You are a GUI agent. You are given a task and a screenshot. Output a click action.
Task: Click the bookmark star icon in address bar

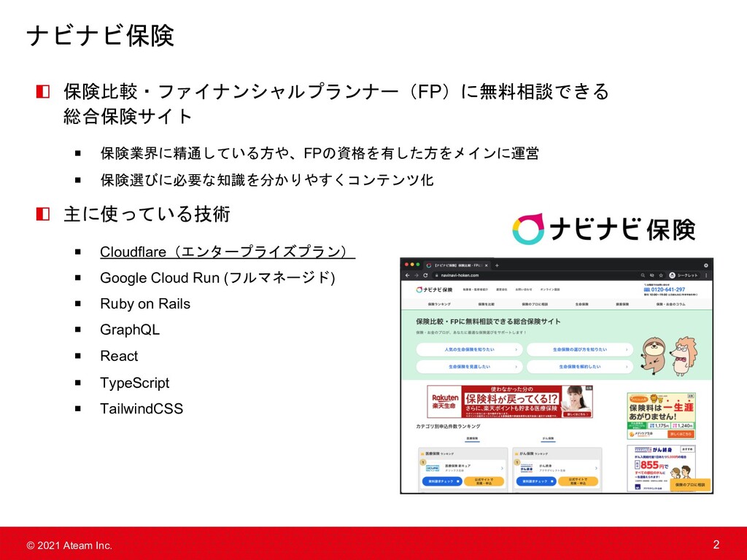pyautogui.click(x=661, y=275)
